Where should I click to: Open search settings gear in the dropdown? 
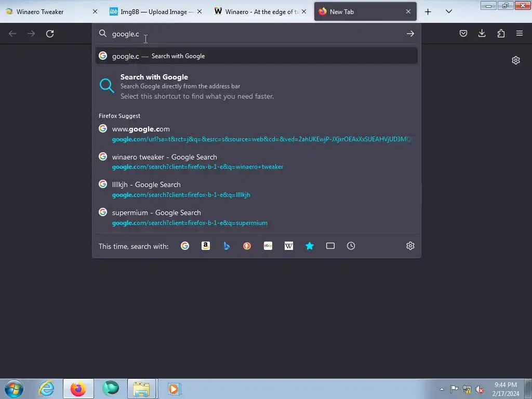click(x=410, y=246)
